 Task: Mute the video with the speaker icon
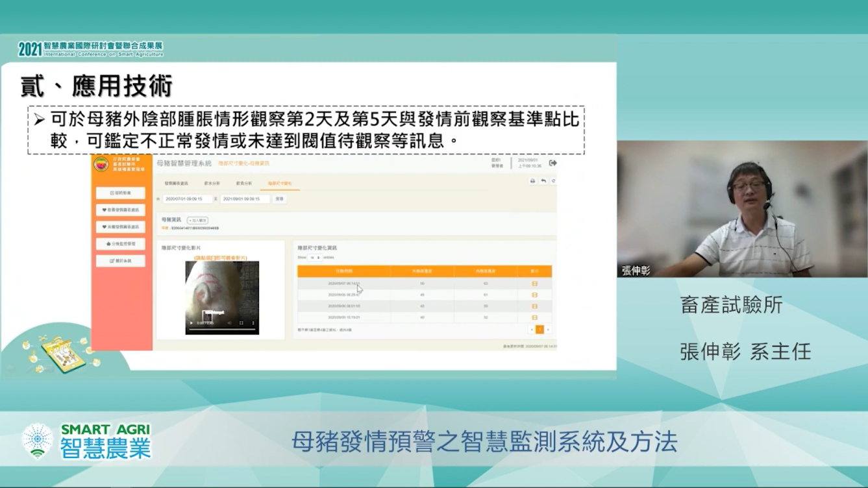[x=229, y=323]
